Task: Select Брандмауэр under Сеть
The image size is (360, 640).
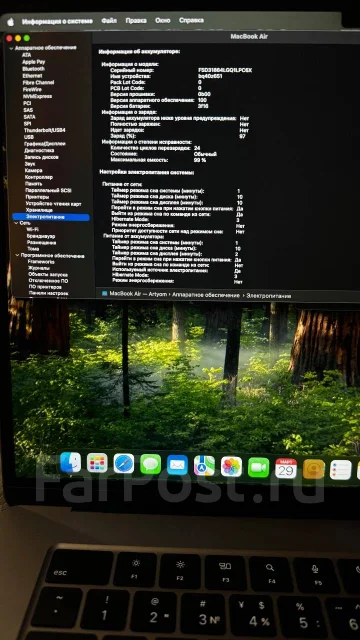Action: click(41, 236)
